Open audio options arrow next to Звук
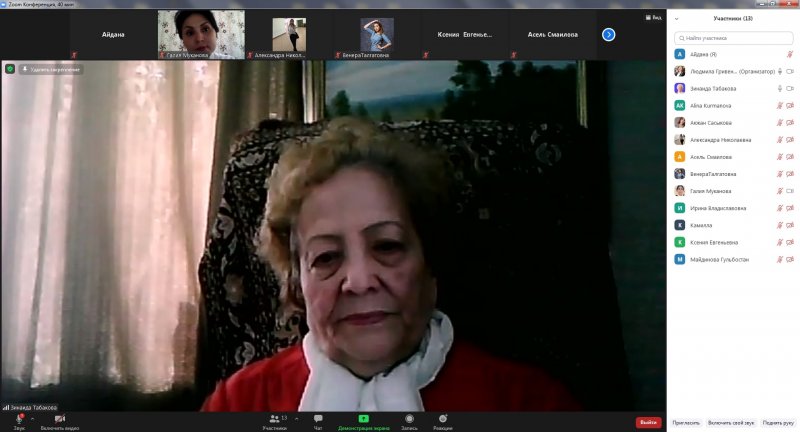Image resolution: width=800 pixels, height=432 pixels. [32, 419]
